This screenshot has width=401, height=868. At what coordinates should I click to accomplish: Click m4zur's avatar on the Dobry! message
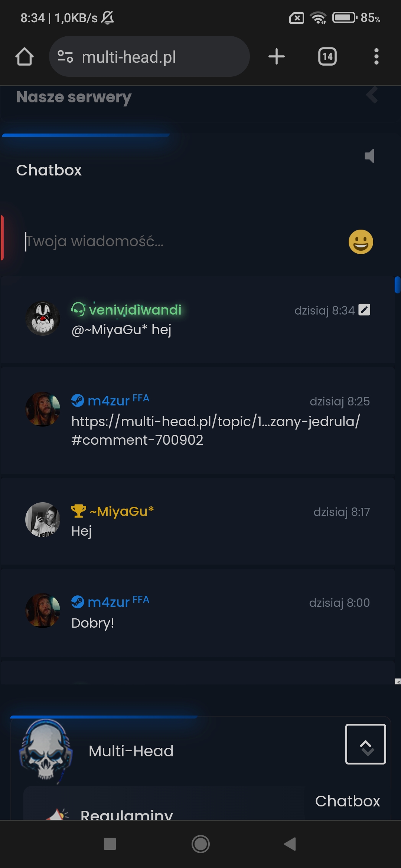[x=43, y=610]
